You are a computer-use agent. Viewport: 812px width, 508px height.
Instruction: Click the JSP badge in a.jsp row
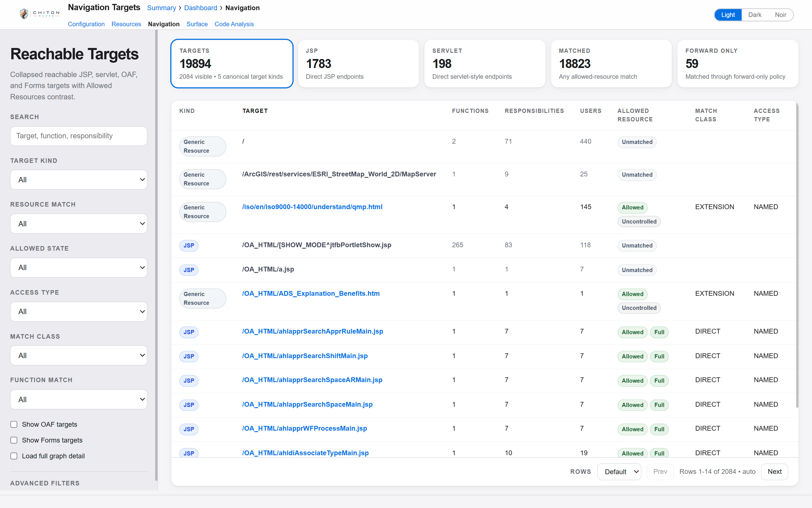pyautogui.click(x=189, y=270)
